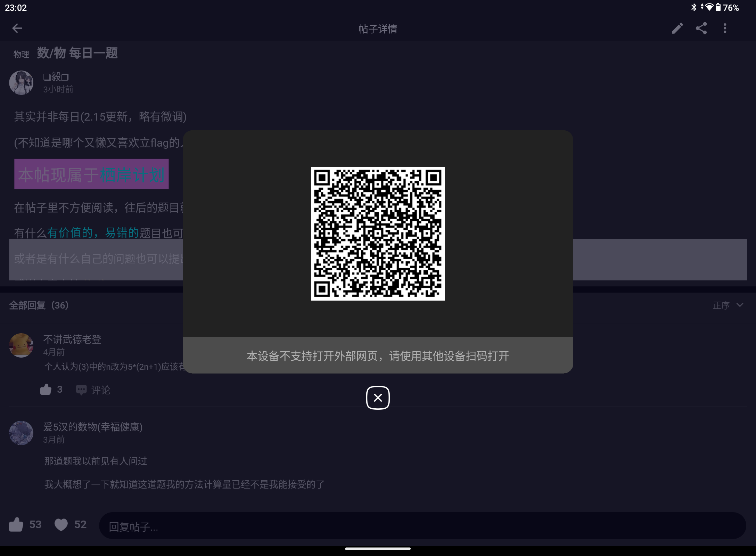Open comments on the reply via 评论 icon
This screenshot has height=556, width=756.
[x=81, y=390]
